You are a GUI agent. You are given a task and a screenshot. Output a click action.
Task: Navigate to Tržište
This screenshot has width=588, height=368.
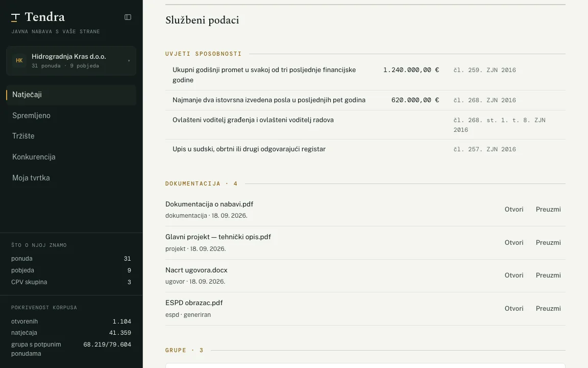click(x=71, y=136)
